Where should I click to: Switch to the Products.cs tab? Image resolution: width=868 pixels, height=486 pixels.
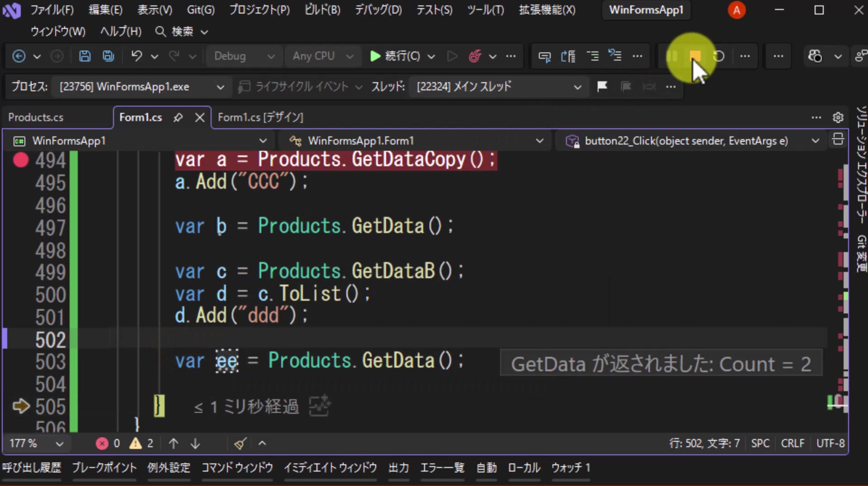36,117
